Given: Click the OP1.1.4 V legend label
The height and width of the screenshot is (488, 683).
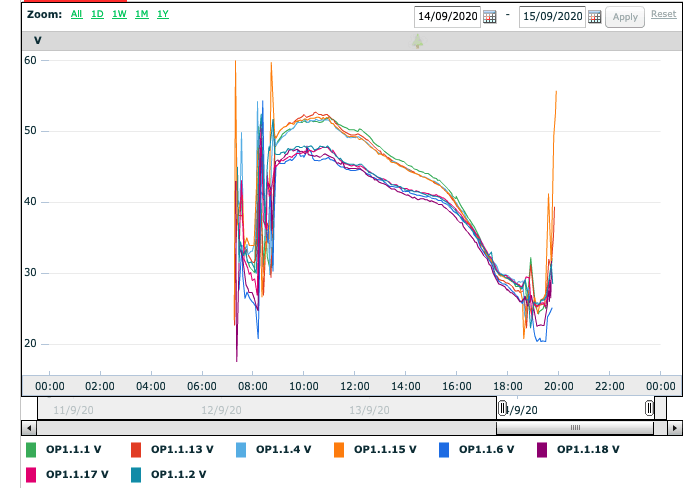Looking at the screenshot, I should coord(284,449).
